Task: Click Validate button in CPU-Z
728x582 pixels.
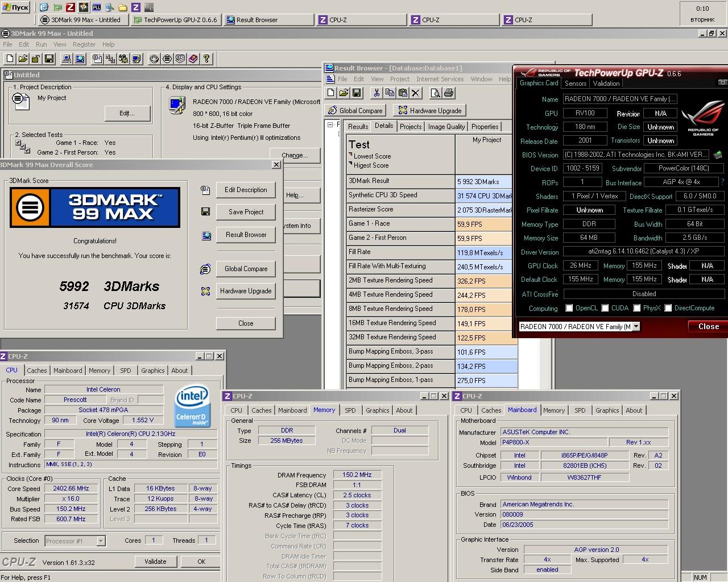Action: (x=155, y=562)
